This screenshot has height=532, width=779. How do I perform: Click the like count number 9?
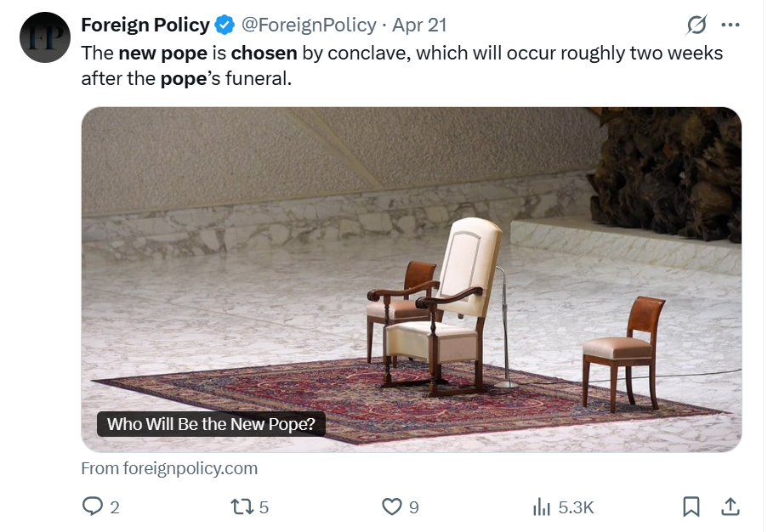coord(414,507)
